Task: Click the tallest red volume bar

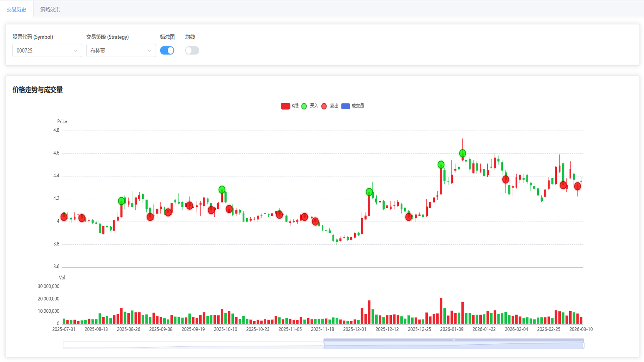Action: (441, 311)
